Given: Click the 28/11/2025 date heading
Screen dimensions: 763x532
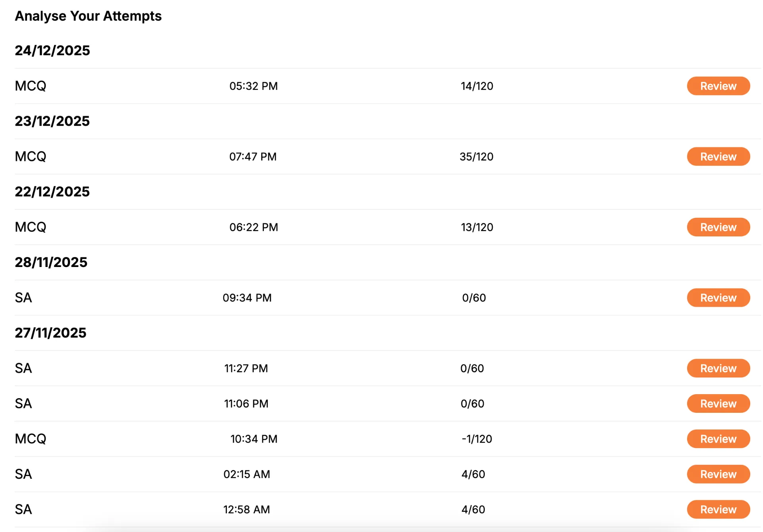Looking at the screenshot, I should (x=51, y=262).
